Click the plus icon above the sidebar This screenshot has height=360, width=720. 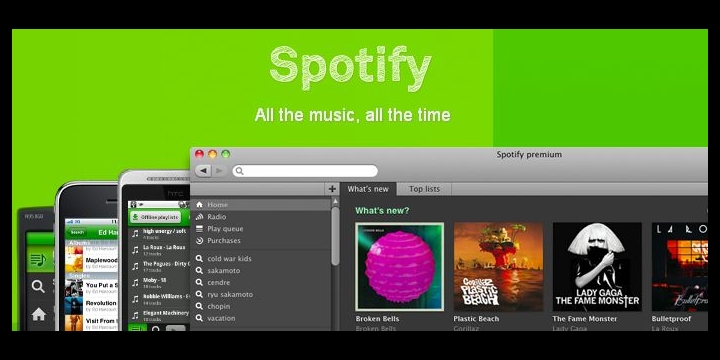pos(332,189)
